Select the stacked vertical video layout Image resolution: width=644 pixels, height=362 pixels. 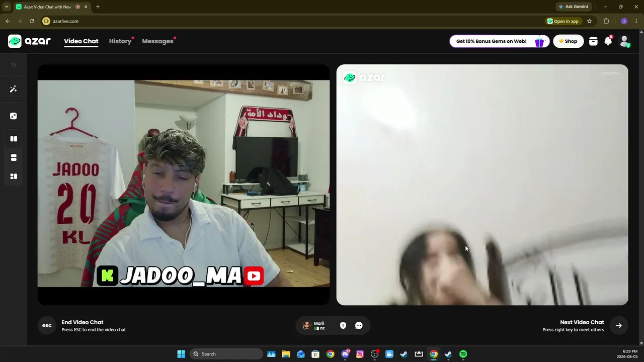point(14,157)
